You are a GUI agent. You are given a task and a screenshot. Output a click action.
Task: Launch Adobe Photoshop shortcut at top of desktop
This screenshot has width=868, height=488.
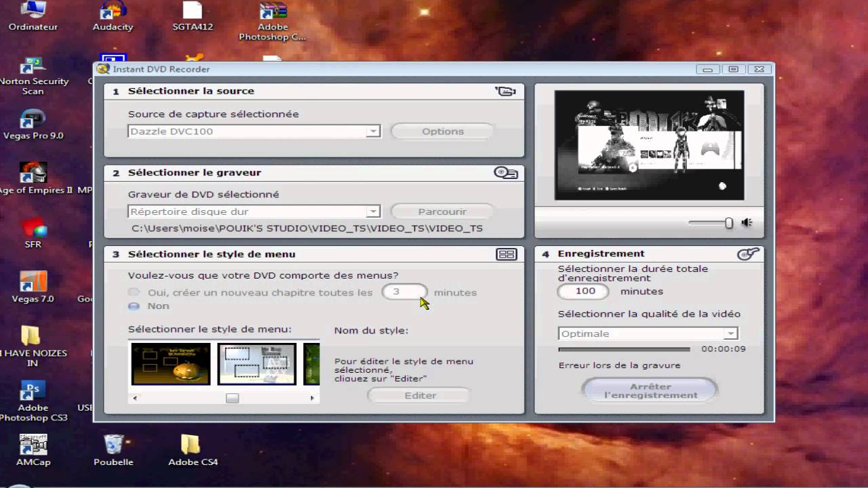point(273,22)
